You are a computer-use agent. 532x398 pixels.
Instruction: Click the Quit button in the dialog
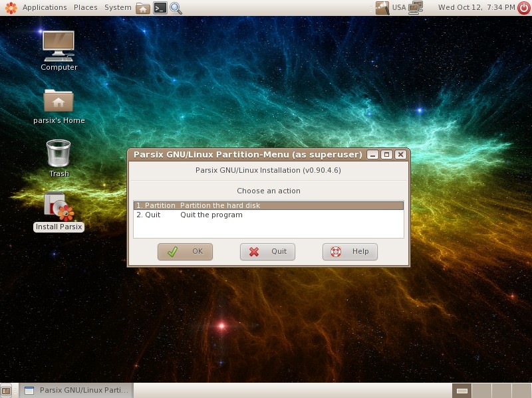(267, 252)
